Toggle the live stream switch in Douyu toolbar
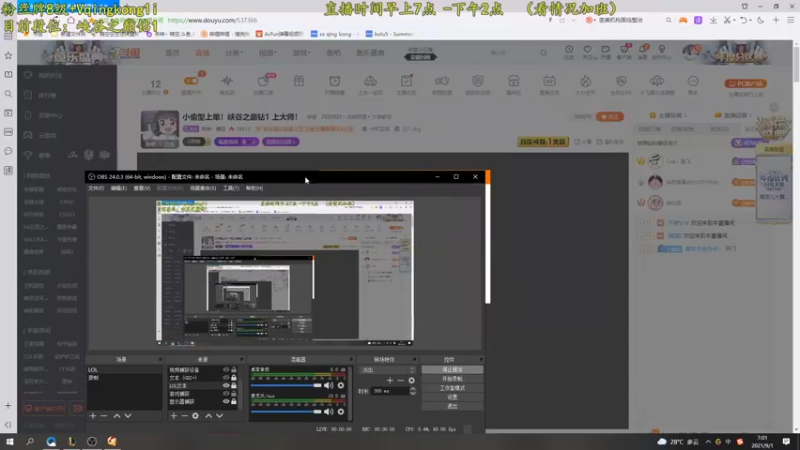 [x=191, y=81]
